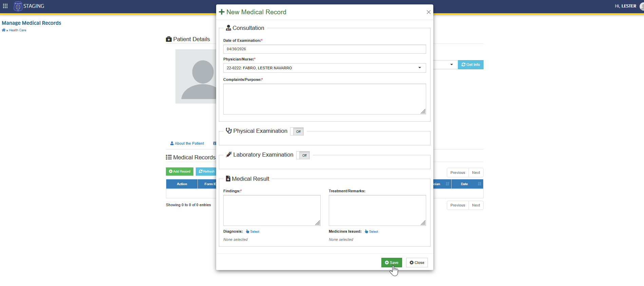Screen dimensions: 644x286
Task: Click the home breadcrumb icon
Action: (3, 30)
